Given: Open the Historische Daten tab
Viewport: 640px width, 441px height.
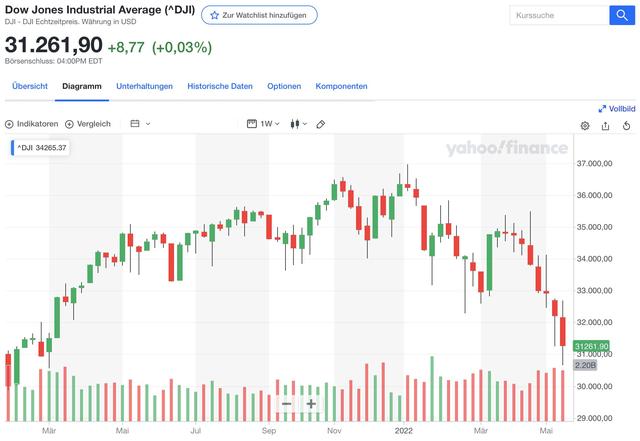Looking at the screenshot, I should click(x=220, y=86).
